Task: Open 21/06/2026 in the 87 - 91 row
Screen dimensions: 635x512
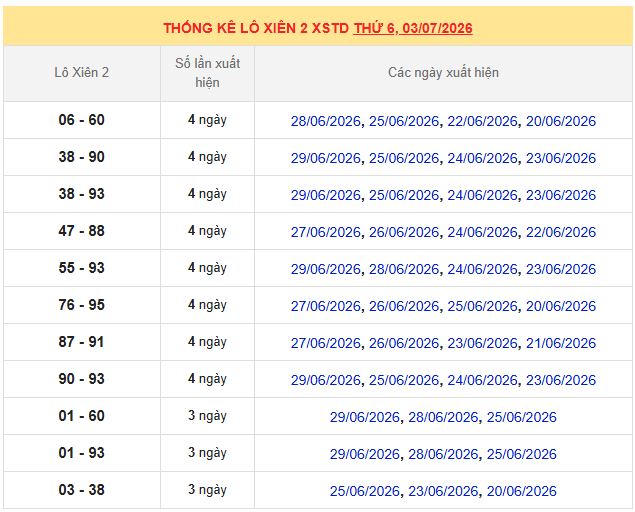Action: coord(561,343)
